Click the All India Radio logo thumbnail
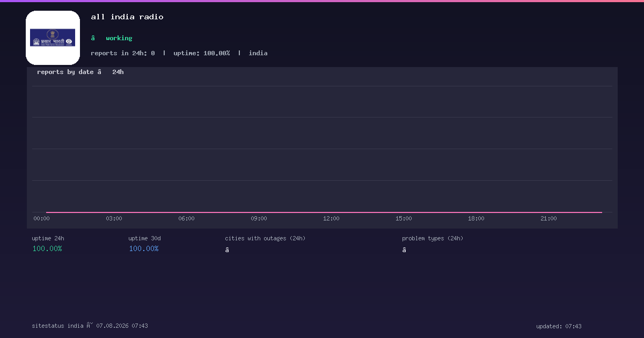This screenshot has height=338, width=644. click(53, 38)
